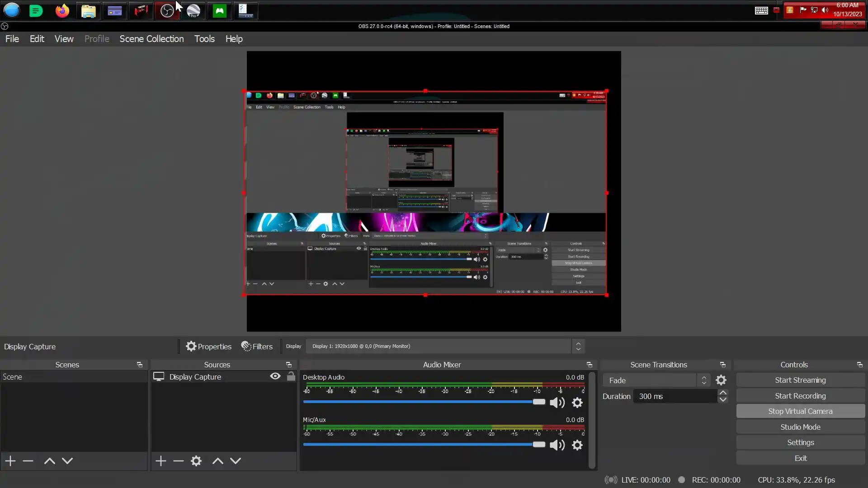868x488 pixels.
Task: Move source down with arrow icon
Action: (x=236, y=461)
